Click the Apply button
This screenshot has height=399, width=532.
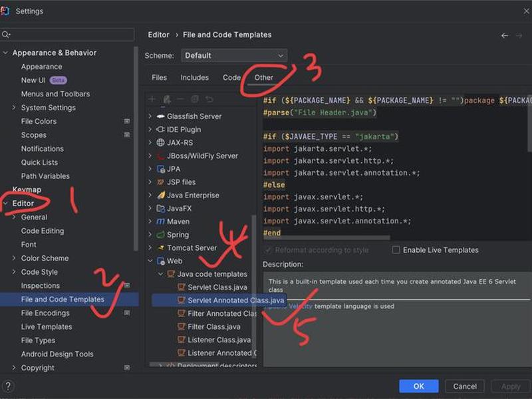tap(511, 386)
